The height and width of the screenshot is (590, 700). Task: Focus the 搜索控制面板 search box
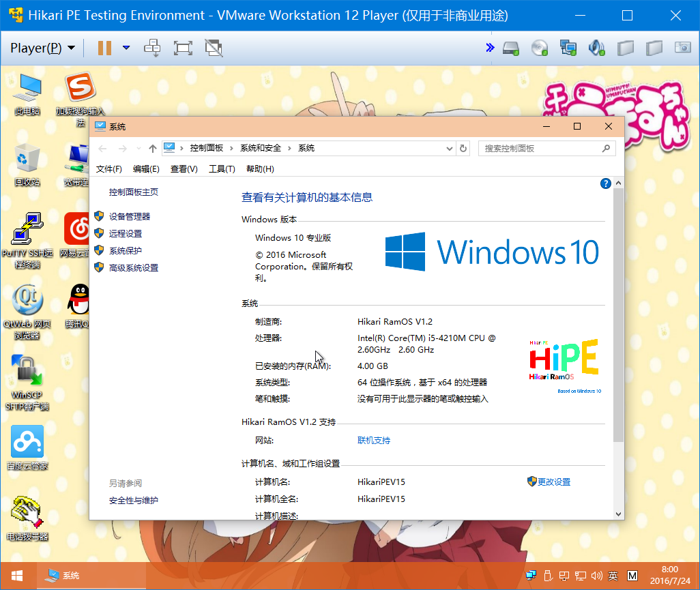coord(547,148)
